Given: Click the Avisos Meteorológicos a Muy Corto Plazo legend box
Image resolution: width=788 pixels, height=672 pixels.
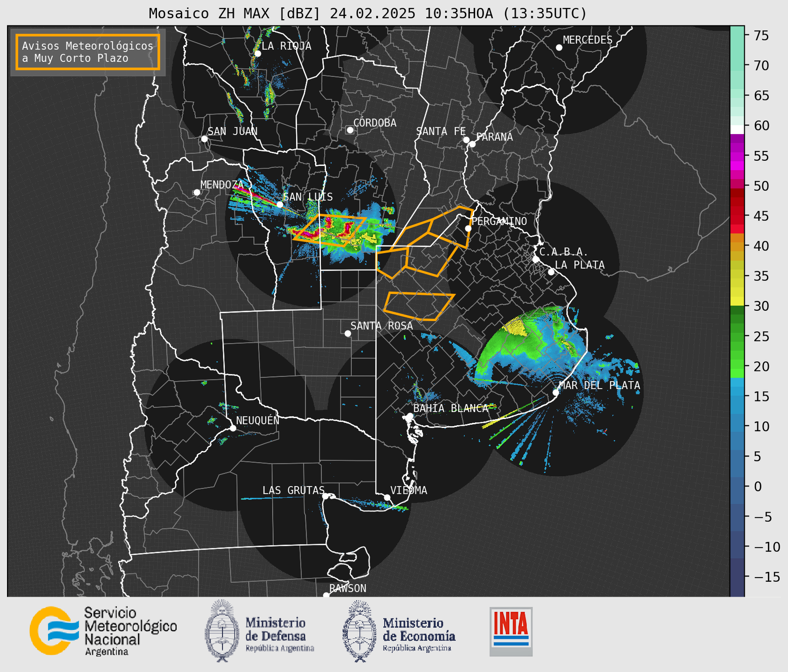Looking at the screenshot, I should point(88,52).
